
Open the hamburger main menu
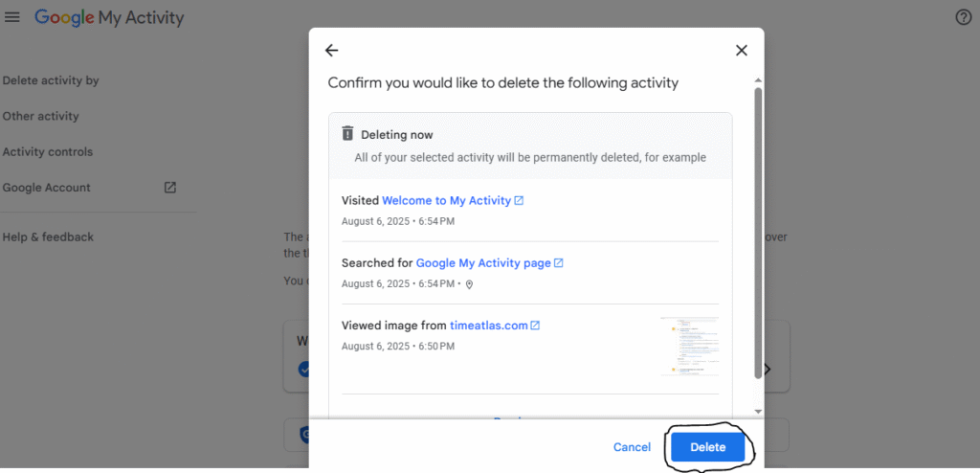click(x=11, y=17)
